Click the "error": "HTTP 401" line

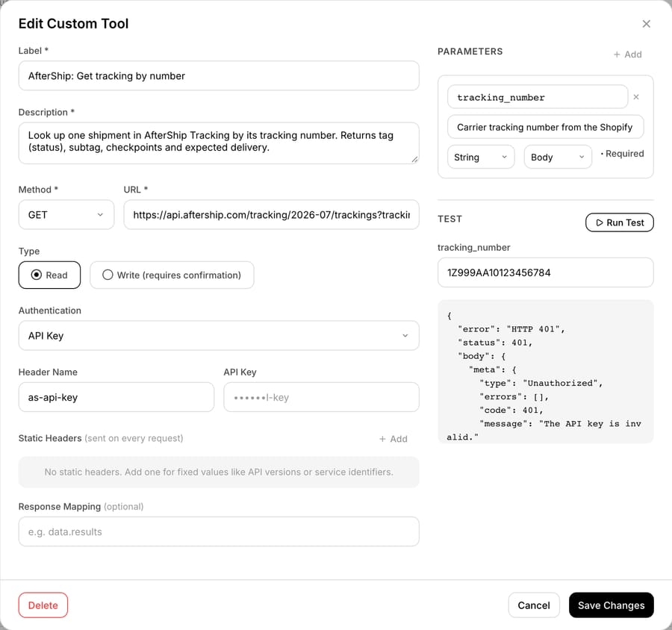pyautogui.click(x=511, y=329)
